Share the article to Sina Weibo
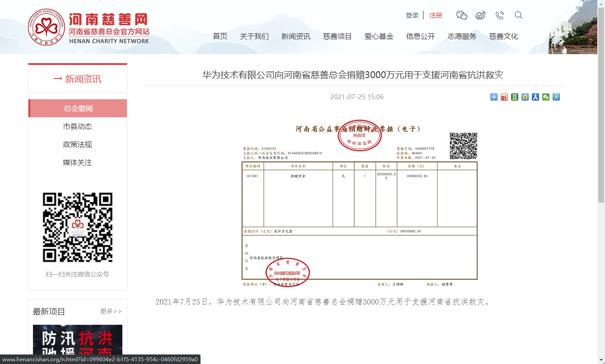 pos(504,97)
